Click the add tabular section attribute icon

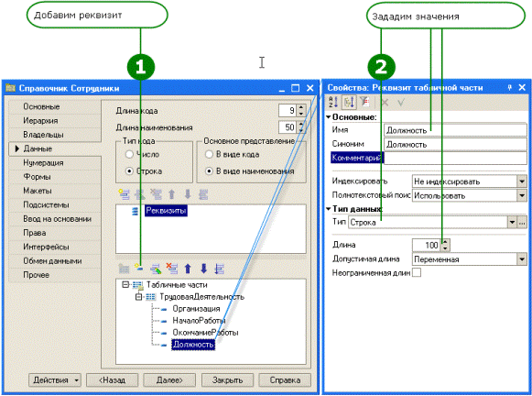tap(139, 268)
